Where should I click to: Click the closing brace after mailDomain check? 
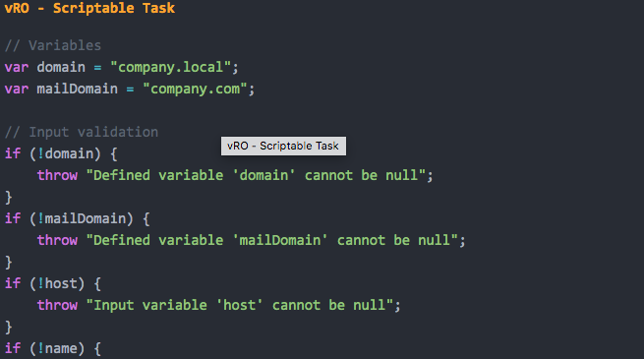8,262
